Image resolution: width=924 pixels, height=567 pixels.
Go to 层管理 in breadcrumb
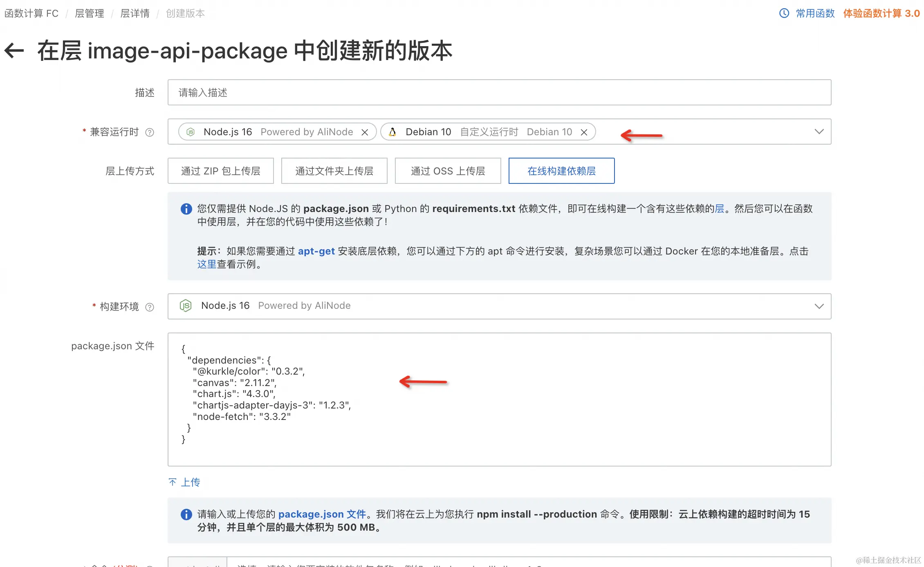coord(89,13)
